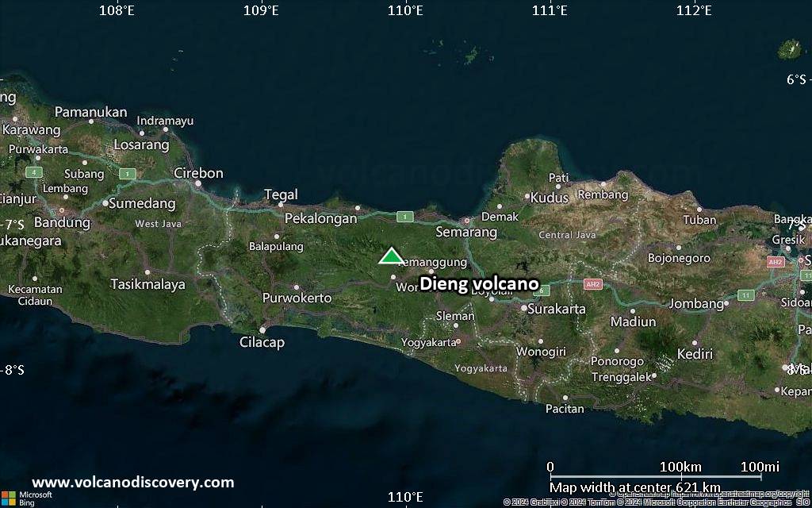Click the AH2 shield on the right map edge
The width and height of the screenshot is (812, 508).
pos(775,262)
